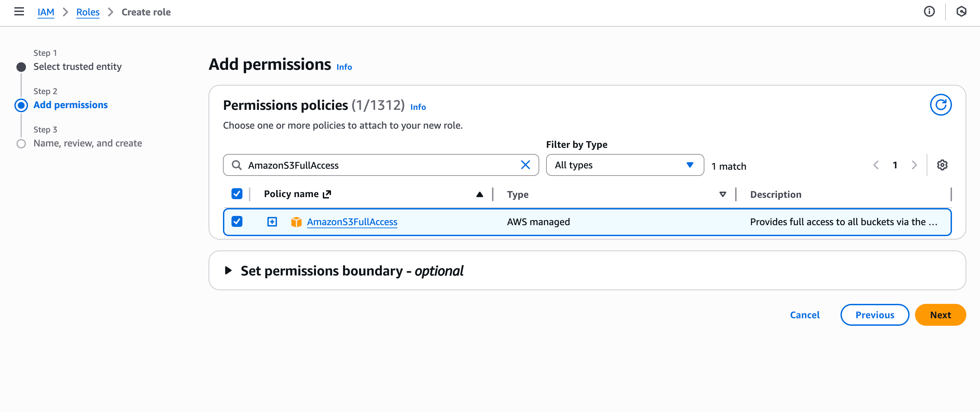Click the Next button
Viewport: 980px width, 412px height.
940,315
